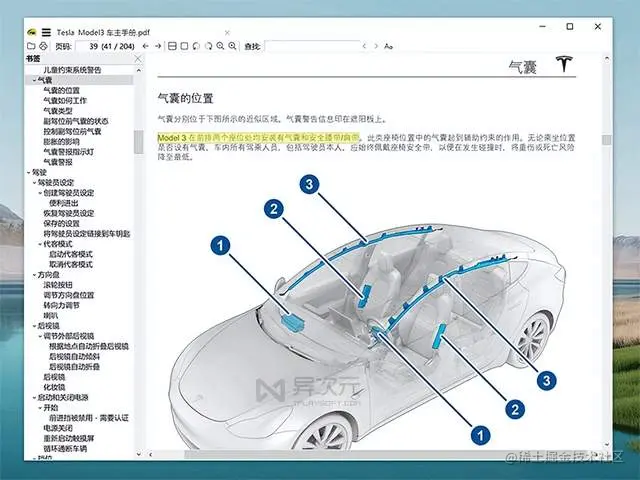
Task: Open bookmark 气囊的位置
Action: (x=61, y=91)
